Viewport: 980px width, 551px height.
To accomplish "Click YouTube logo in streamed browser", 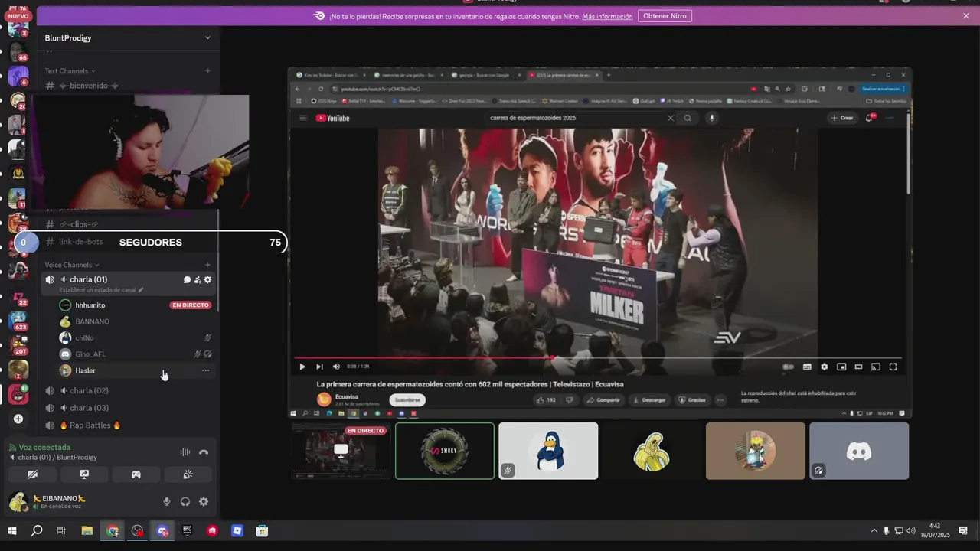I will (x=332, y=118).
